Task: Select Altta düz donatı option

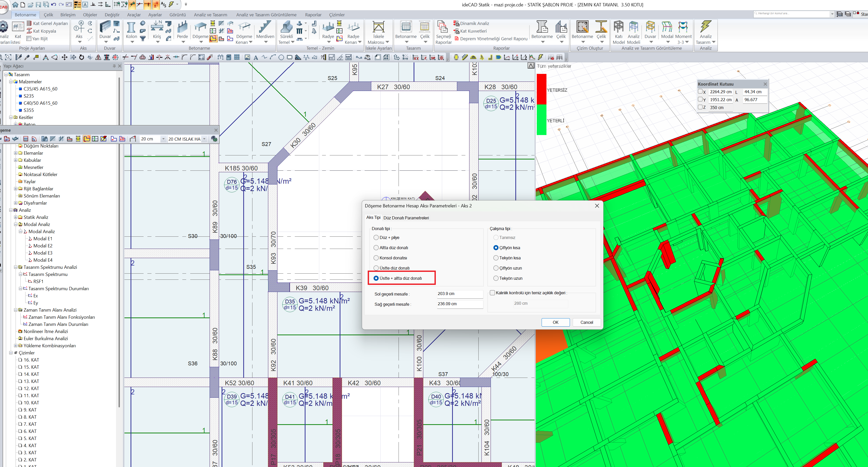Action: [x=376, y=247]
